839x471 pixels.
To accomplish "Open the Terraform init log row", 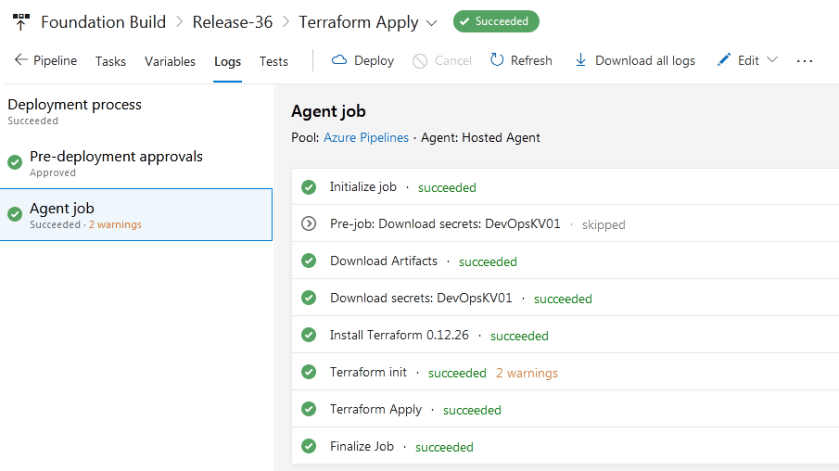I will [368, 372].
